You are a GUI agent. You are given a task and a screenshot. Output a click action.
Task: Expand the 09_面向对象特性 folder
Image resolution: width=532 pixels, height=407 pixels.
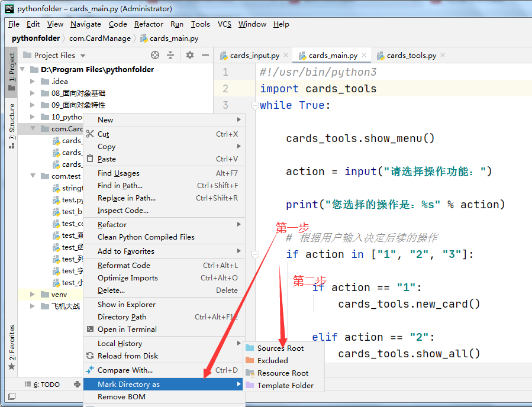tap(33, 105)
